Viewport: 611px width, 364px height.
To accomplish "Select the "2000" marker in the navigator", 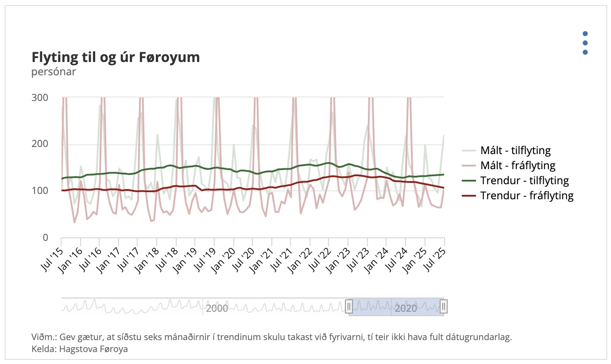I will pos(217,308).
